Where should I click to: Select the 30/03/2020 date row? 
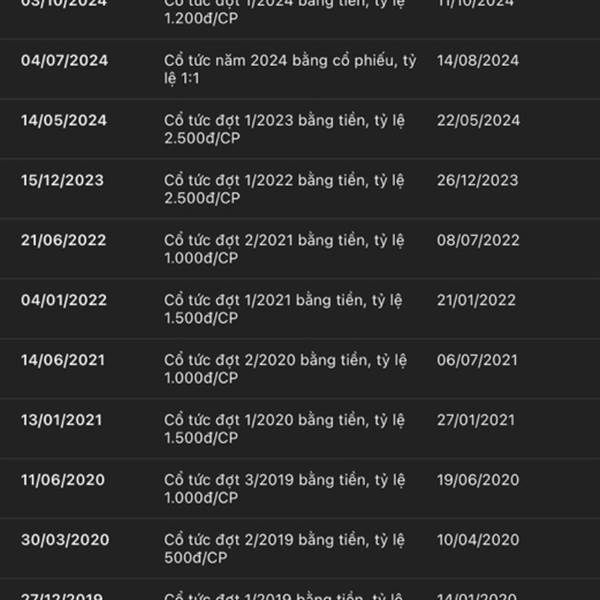point(65,540)
